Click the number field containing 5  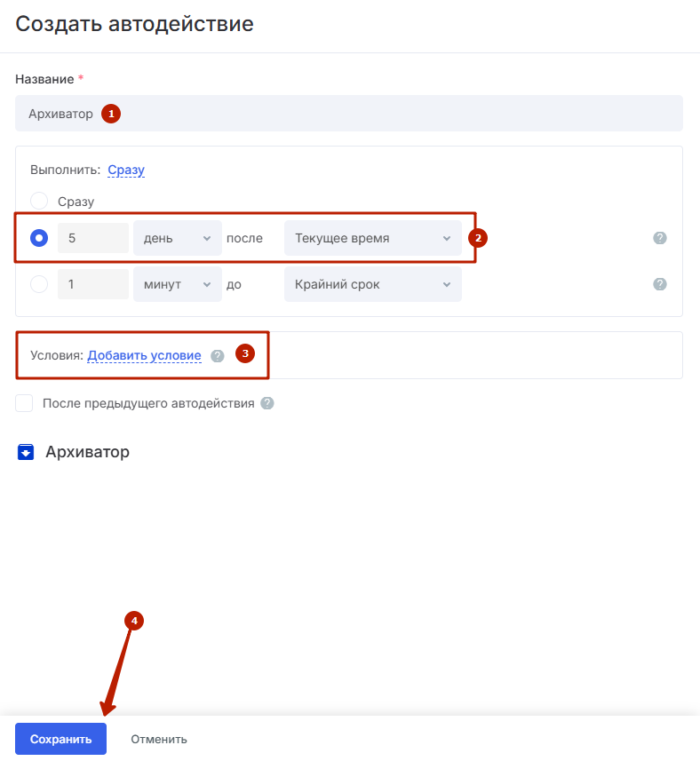(x=93, y=238)
